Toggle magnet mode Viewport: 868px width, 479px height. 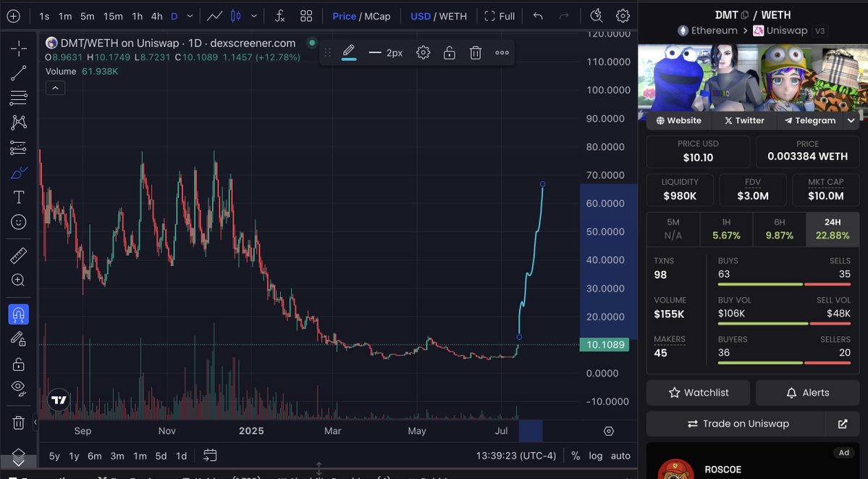(x=18, y=315)
